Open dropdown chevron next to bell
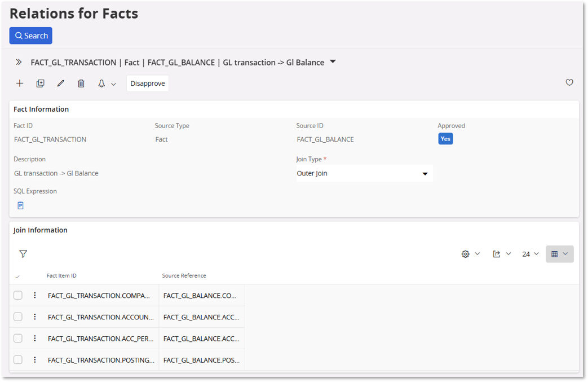 (x=114, y=85)
